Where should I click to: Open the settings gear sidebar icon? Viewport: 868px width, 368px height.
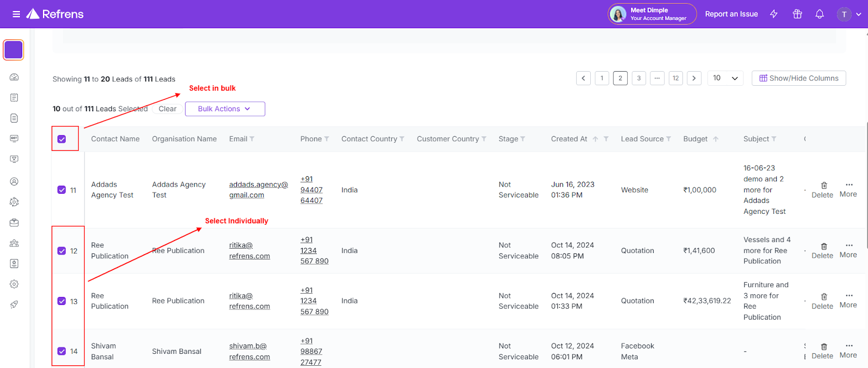pyautogui.click(x=14, y=284)
